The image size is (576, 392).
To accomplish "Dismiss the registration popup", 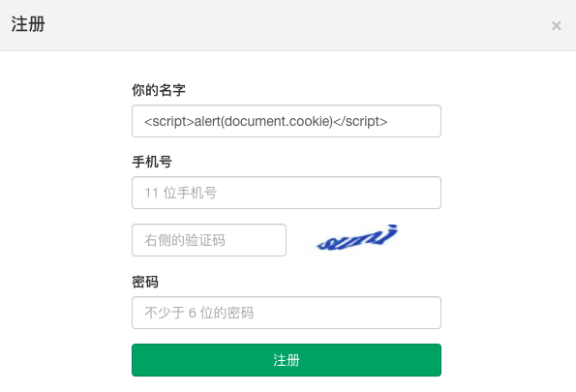I will click(x=557, y=26).
